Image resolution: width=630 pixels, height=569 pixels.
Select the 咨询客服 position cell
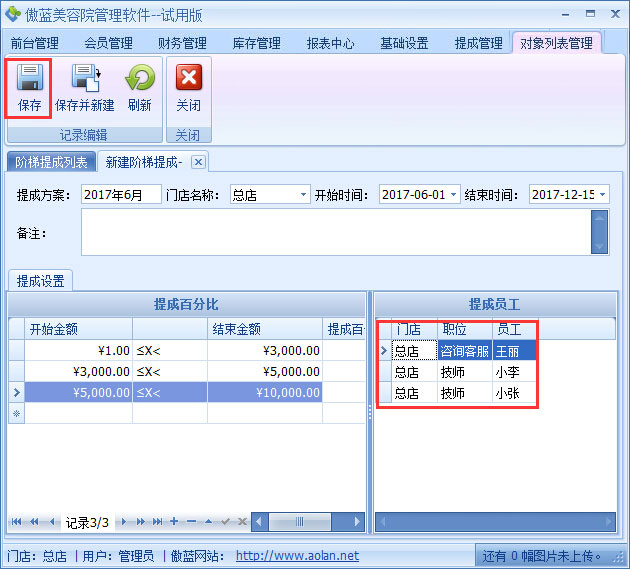(465, 351)
